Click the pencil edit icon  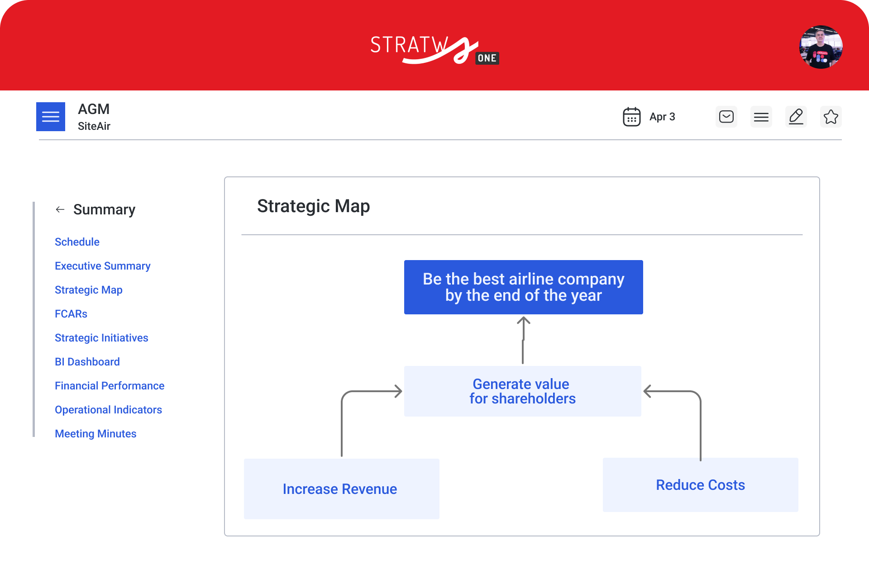coord(796,117)
